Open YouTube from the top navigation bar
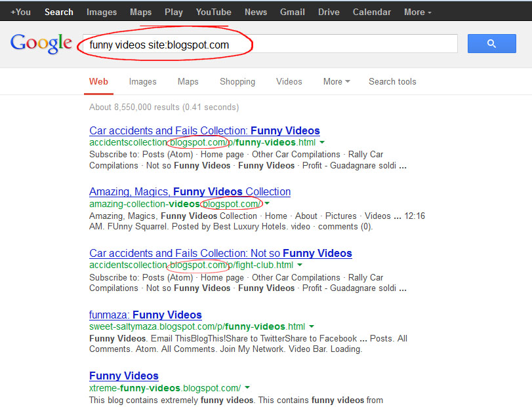The width and height of the screenshot is (532, 407). 213,11
